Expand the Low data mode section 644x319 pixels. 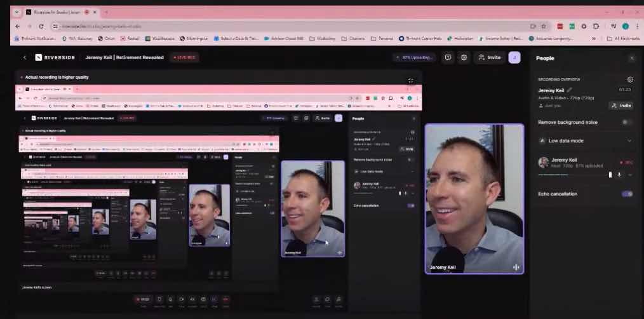(629, 140)
